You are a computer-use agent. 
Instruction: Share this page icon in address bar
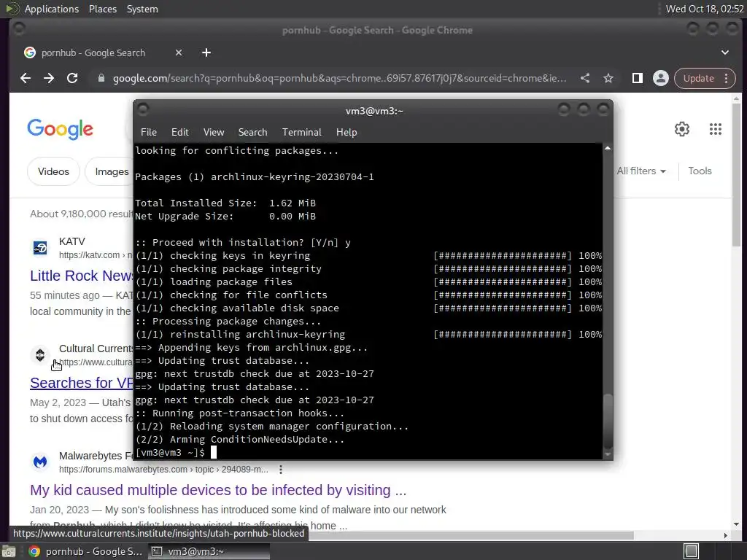585,78
